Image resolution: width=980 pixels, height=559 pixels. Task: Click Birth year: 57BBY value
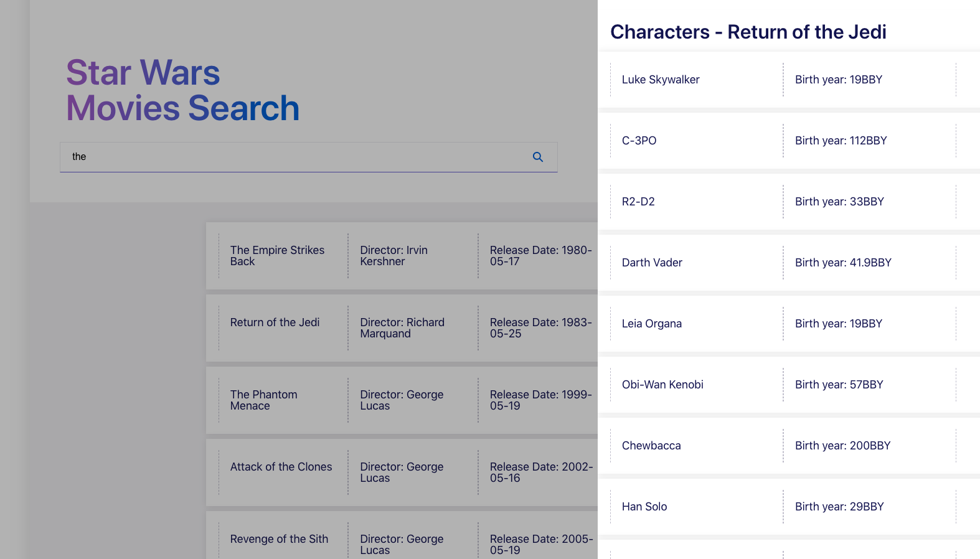pyautogui.click(x=839, y=385)
